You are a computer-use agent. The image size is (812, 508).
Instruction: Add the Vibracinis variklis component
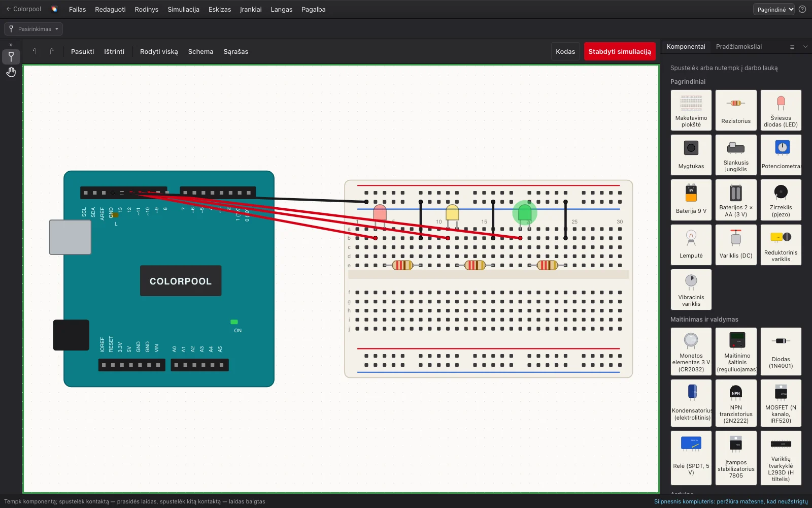click(x=691, y=289)
